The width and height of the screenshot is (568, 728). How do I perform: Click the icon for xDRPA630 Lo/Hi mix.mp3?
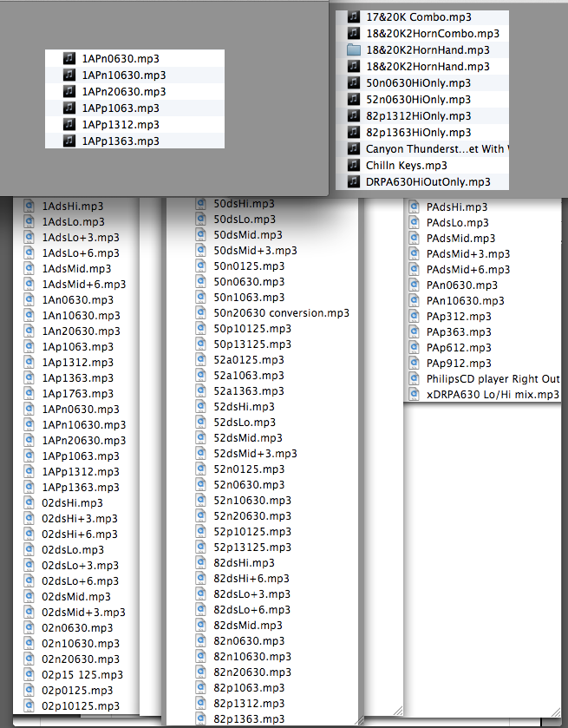414,395
